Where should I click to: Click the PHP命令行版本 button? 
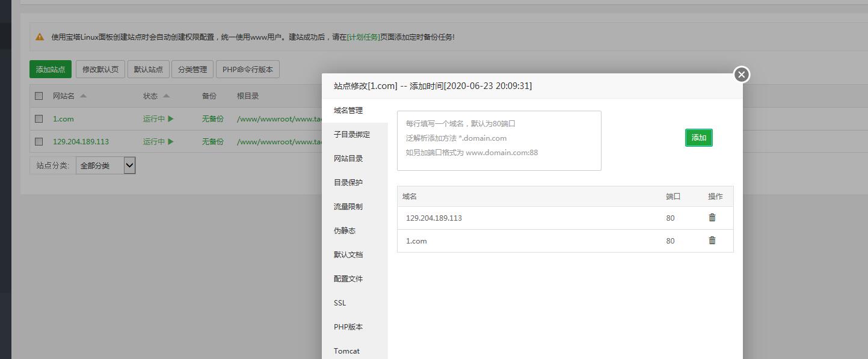click(x=247, y=69)
